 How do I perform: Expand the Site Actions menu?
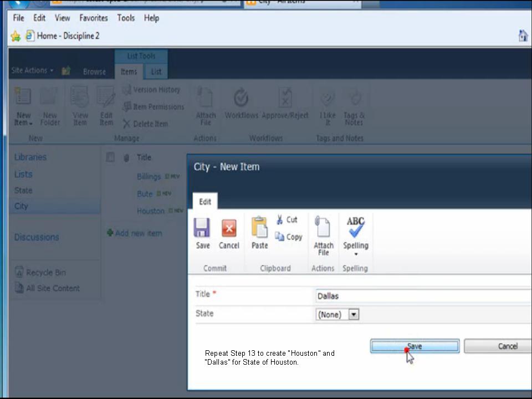32,70
